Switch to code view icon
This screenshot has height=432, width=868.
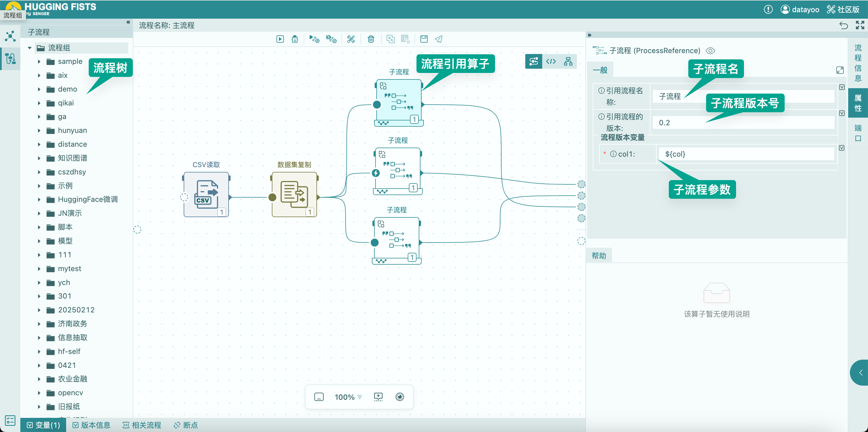pyautogui.click(x=551, y=61)
